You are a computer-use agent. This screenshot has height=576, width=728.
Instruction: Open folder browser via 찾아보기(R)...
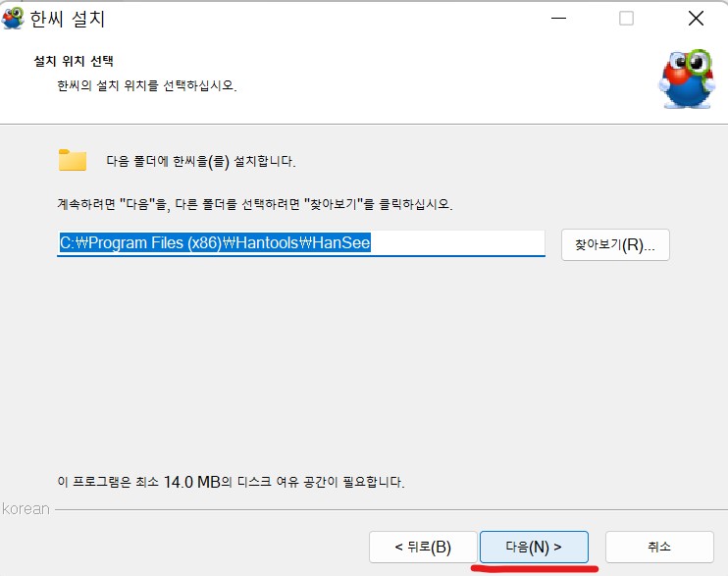point(615,244)
